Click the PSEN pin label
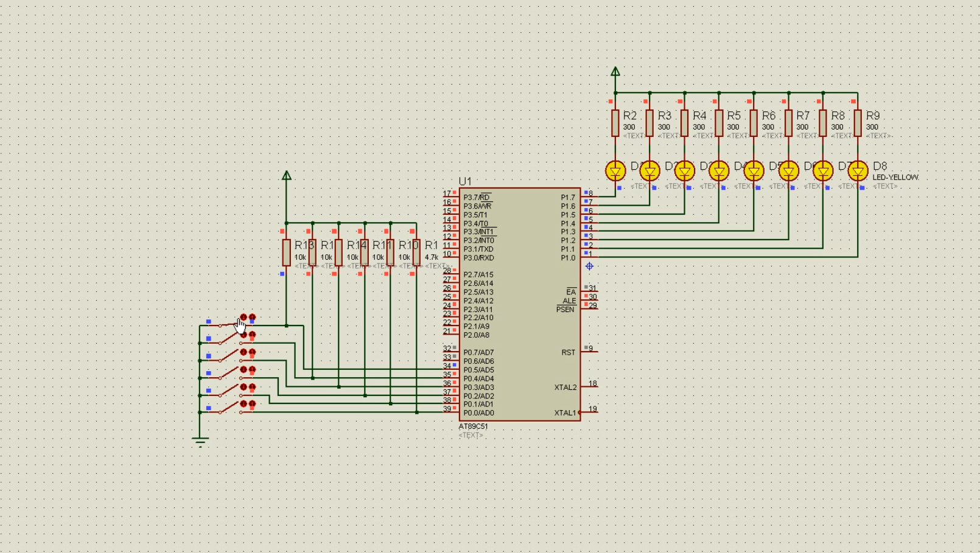The image size is (980, 553). click(x=565, y=310)
